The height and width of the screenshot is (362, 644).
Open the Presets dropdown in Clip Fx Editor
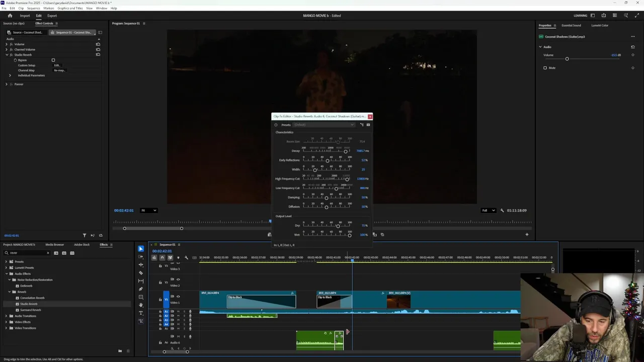325,125
